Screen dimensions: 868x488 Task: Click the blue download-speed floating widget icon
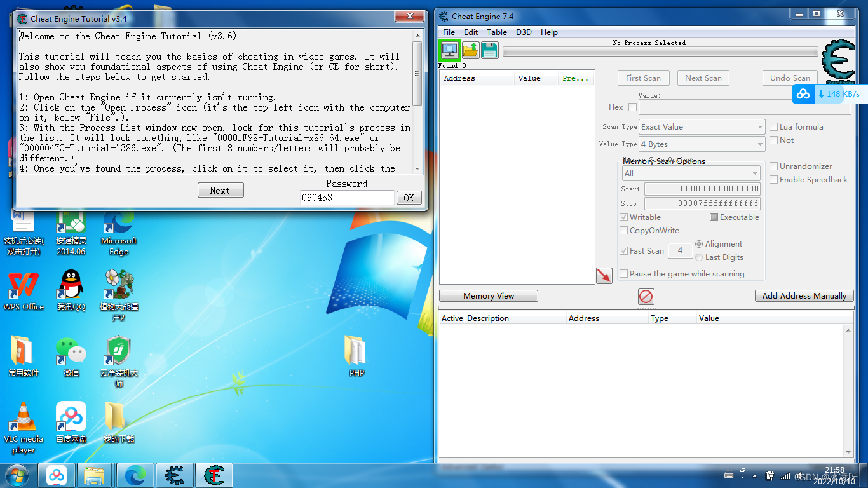click(x=803, y=94)
